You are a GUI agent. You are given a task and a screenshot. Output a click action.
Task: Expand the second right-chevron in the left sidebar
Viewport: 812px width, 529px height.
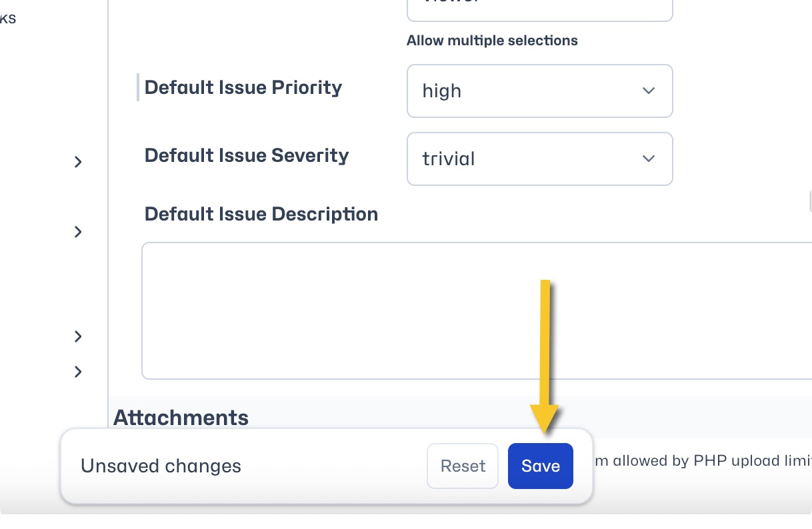[78, 232]
